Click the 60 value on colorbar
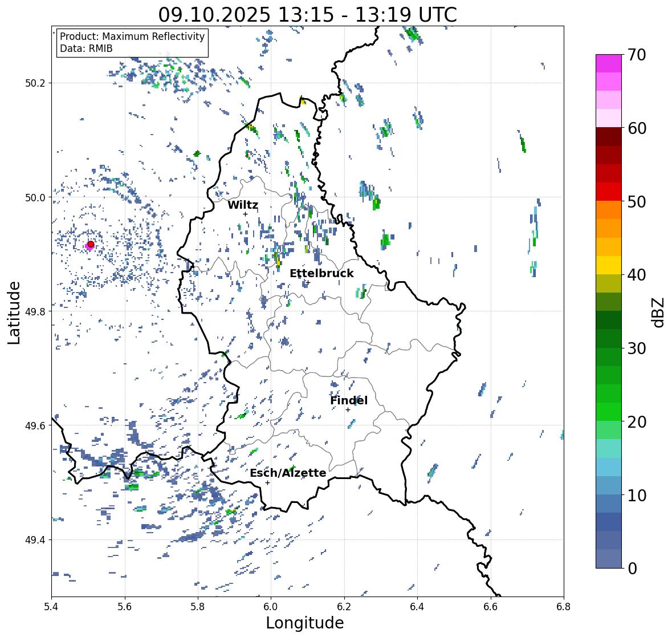 click(x=637, y=128)
